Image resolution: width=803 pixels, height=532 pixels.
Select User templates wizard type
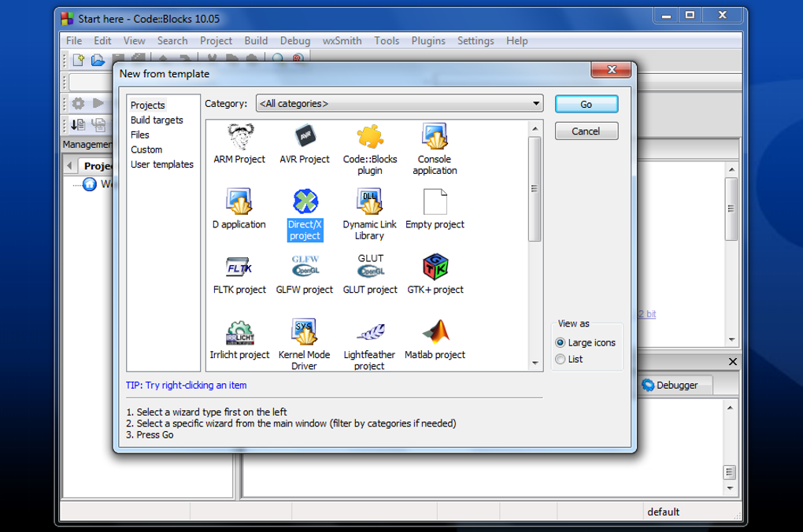tap(162, 164)
